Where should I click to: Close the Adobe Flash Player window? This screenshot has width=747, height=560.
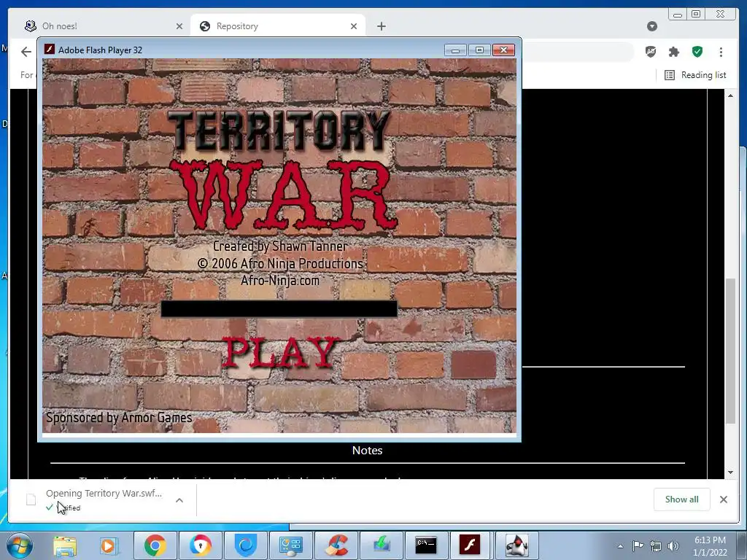tap(503, 50)
